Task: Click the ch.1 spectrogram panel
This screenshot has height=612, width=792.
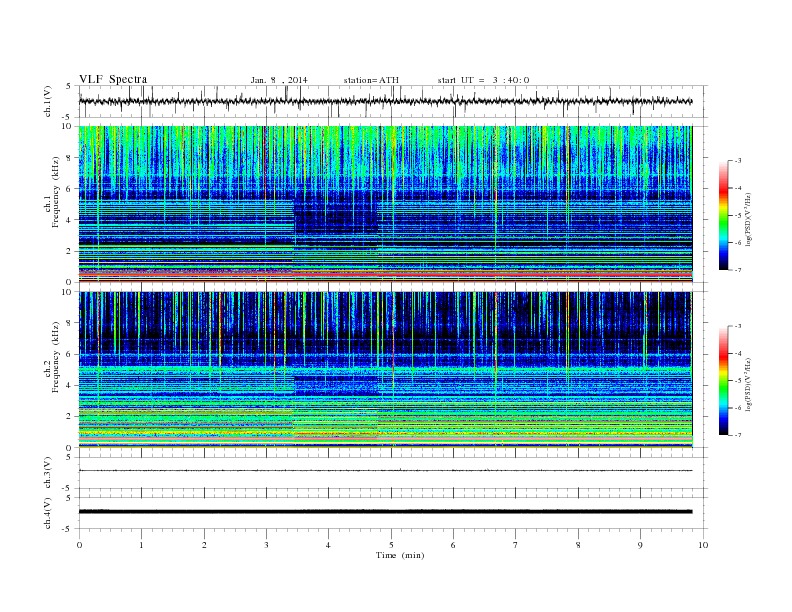Action: (385, 204)
